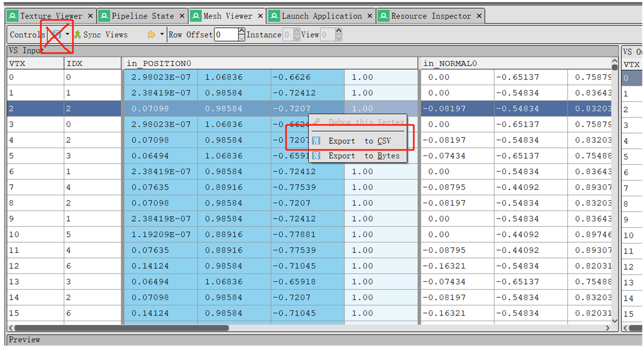Screen dimensions: 644x347
Task: Choose Export to CSV from the context menu
Action: (359, 141)
